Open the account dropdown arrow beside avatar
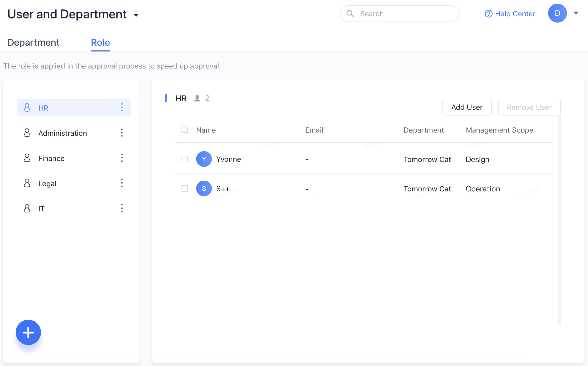 pyautogui.click(x=576, y=13)
